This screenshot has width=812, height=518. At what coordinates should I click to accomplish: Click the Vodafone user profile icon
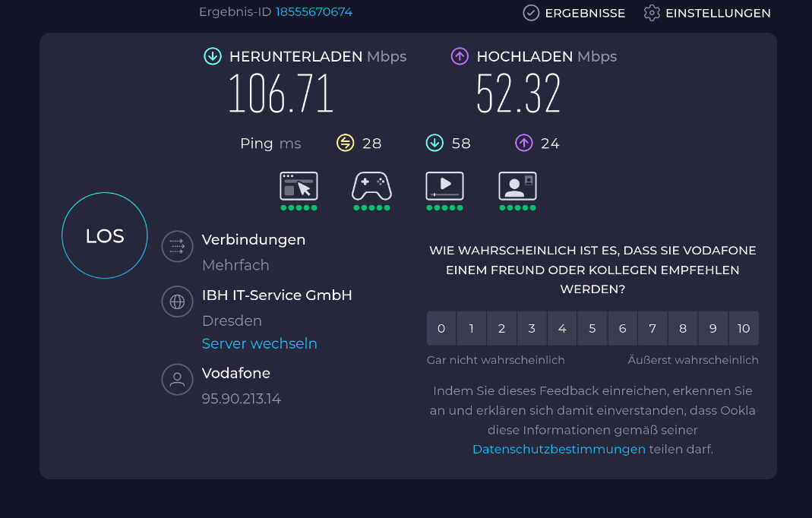click(x=178, y=380)
